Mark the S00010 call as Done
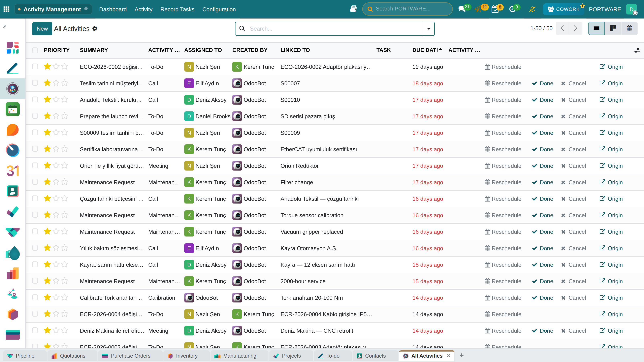This screenshot has width=644, height=362. click(x=543, y=100)
